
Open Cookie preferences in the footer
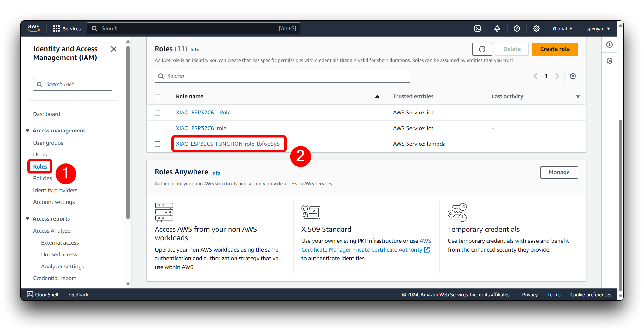tap(591, 294)
